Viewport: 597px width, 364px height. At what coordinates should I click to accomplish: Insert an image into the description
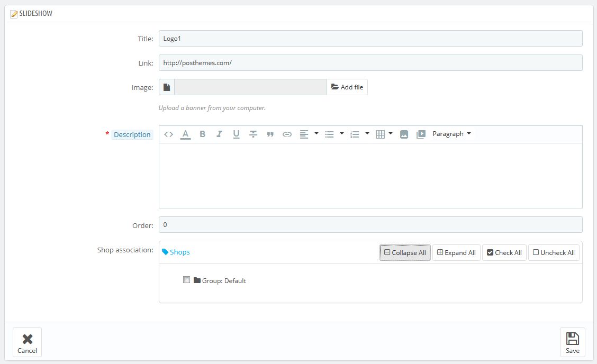(x=404, y=134)
